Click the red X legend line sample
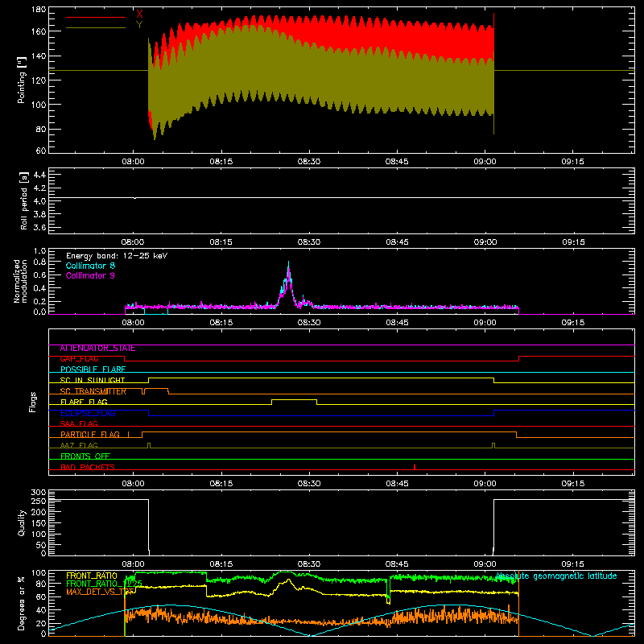The height and width of the screenshot is (644, 644). (x=96, y=17)
